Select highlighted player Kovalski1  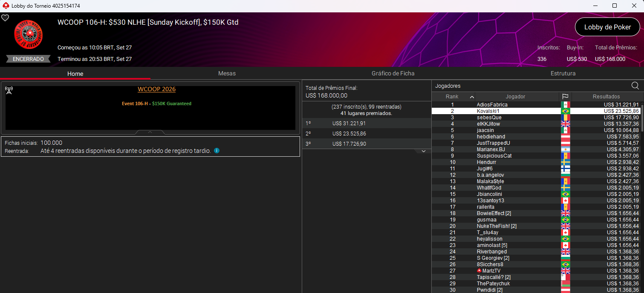coord(536,111)
